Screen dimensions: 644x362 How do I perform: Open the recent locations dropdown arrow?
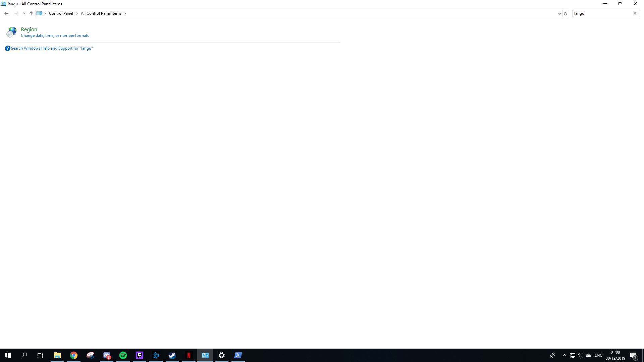(x=24, y=13)
